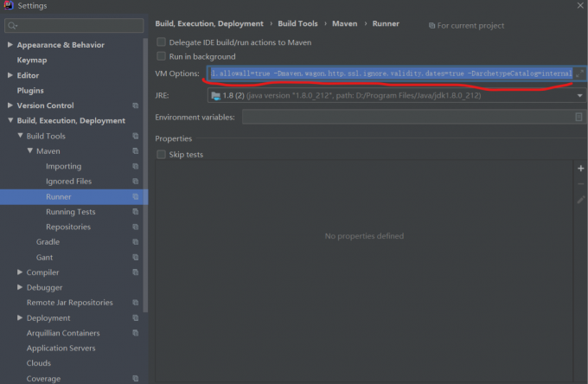588x384 pixels.
Task: Expand the Deployment node arrow
Action: pos(20,317)
